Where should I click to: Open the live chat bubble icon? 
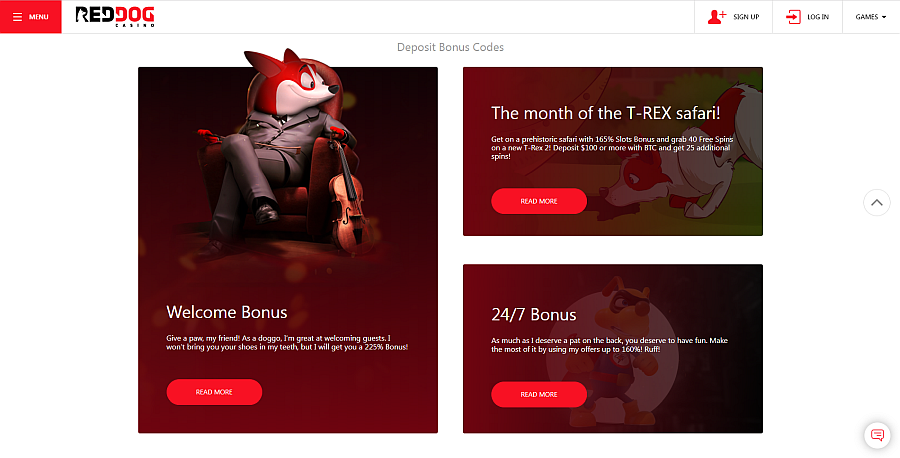[877, 435]
